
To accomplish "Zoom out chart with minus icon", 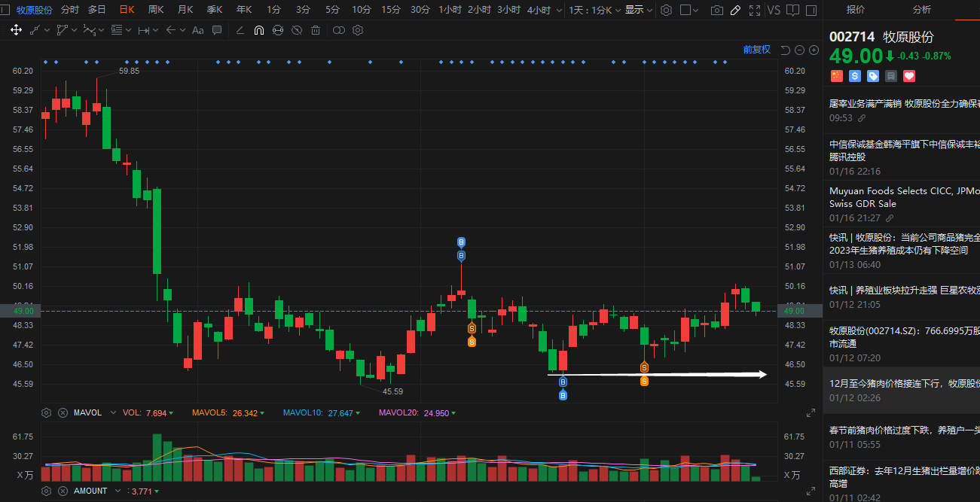I will tap(800, 50).
